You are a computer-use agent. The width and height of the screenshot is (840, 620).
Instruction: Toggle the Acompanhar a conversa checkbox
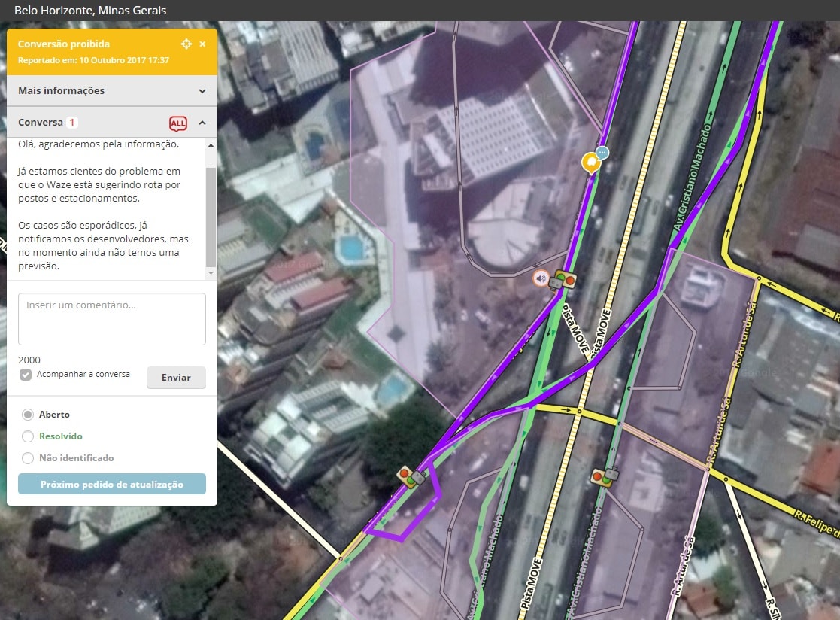click(26, 375)
